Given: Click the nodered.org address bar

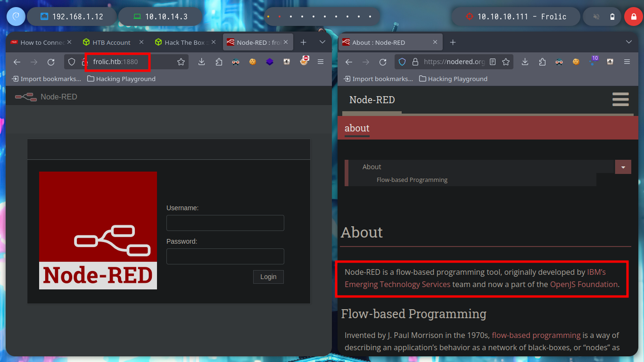Looking at the screenshot, I should tap(454, 62).
